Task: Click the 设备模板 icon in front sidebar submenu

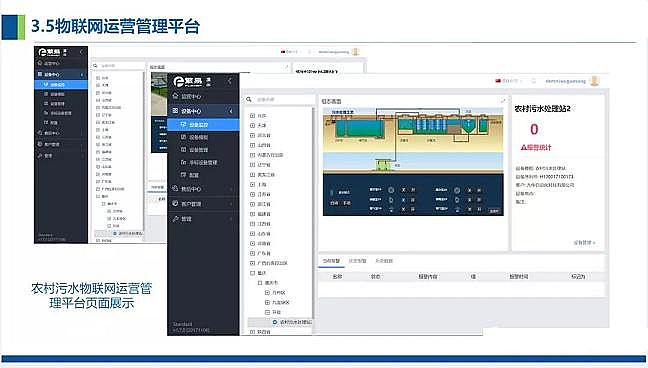Action: coord(184,137)
